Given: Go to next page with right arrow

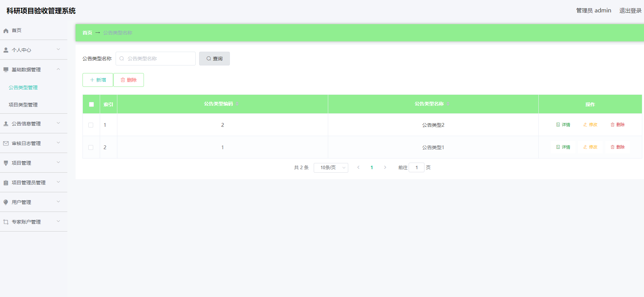Looking at the screenshot, I should tap(385, 167).
